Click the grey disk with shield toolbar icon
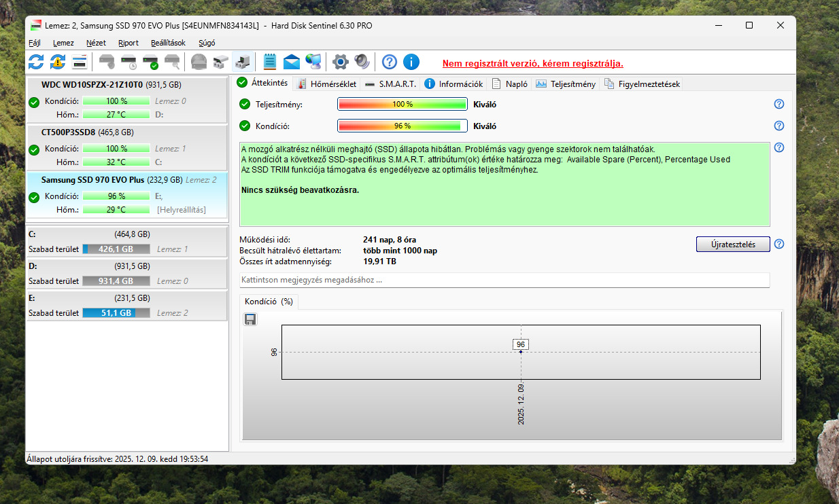839x504 pixels. click(107, 62)
